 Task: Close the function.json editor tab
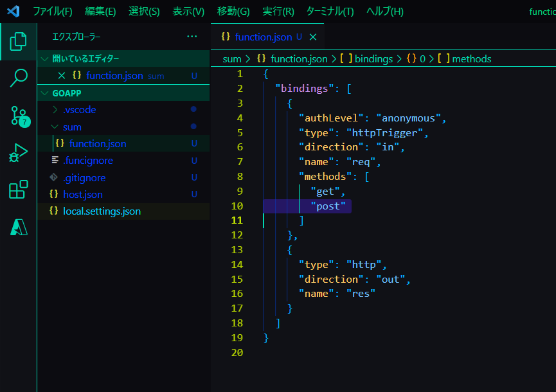click(313, 37)
